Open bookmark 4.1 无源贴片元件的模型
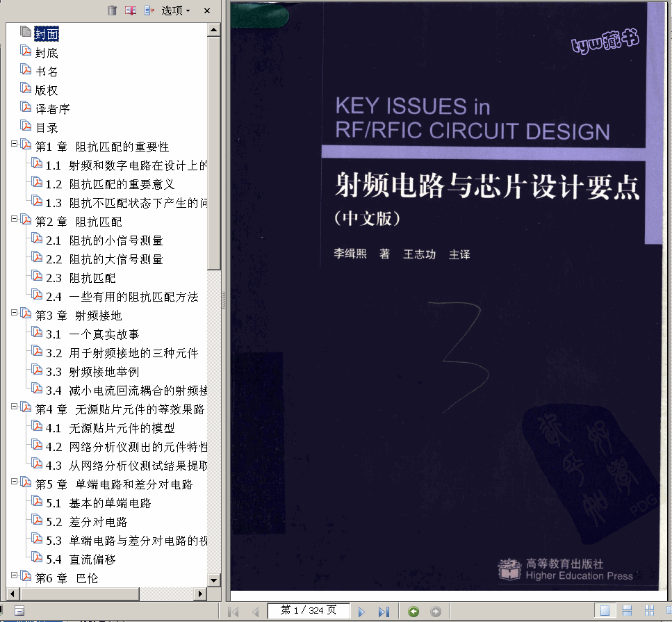 click(x=110, y=428)
